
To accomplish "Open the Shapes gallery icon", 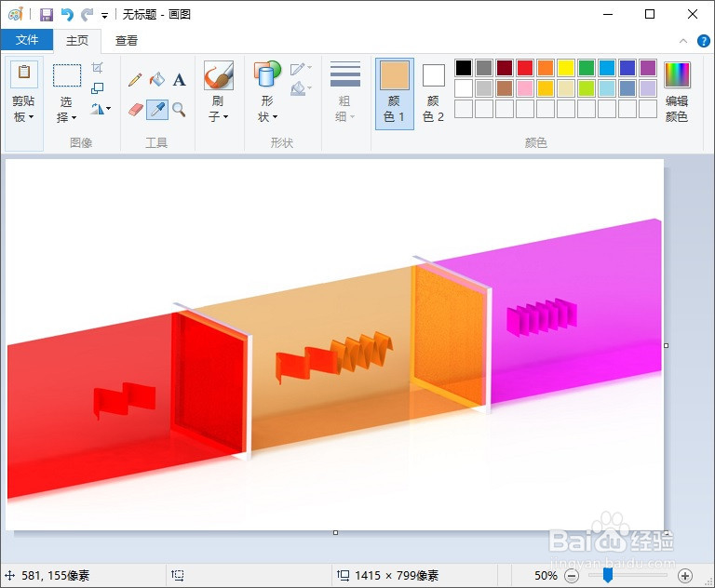I will 267,73.
